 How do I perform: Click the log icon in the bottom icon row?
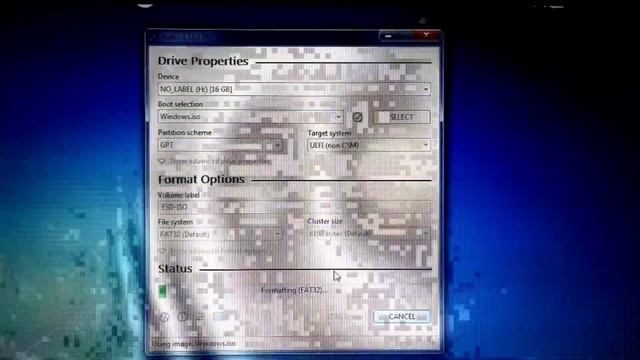coord(219,317)
